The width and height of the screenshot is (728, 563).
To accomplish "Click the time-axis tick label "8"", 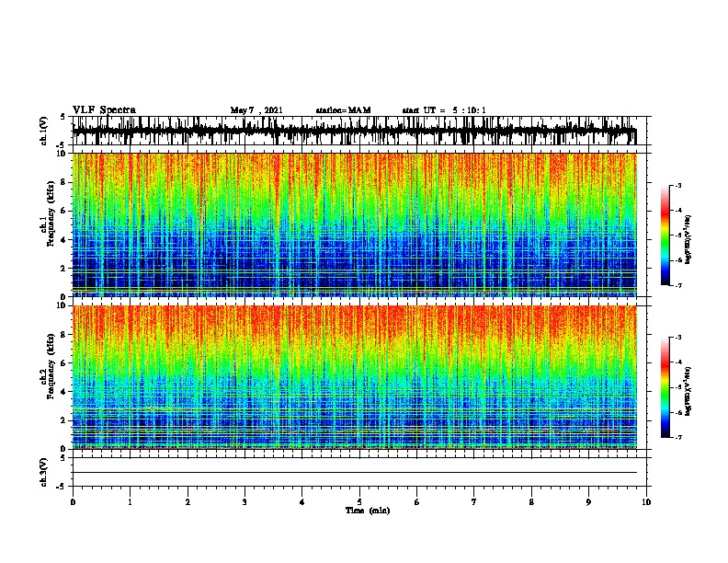I will 531,502.
